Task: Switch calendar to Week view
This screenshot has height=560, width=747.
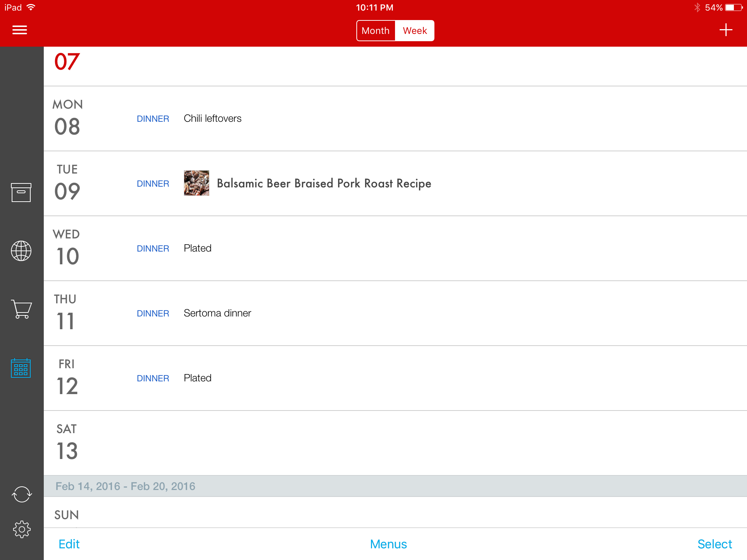Action: (x=415, y=31)
